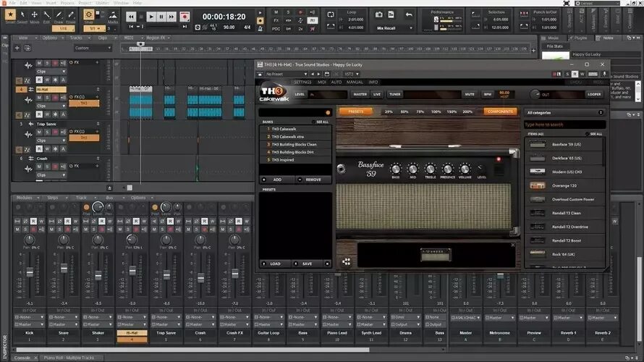Go to next plugin preset arrow
This screenshot has height=362, width=644.
(x=318, y=74)
